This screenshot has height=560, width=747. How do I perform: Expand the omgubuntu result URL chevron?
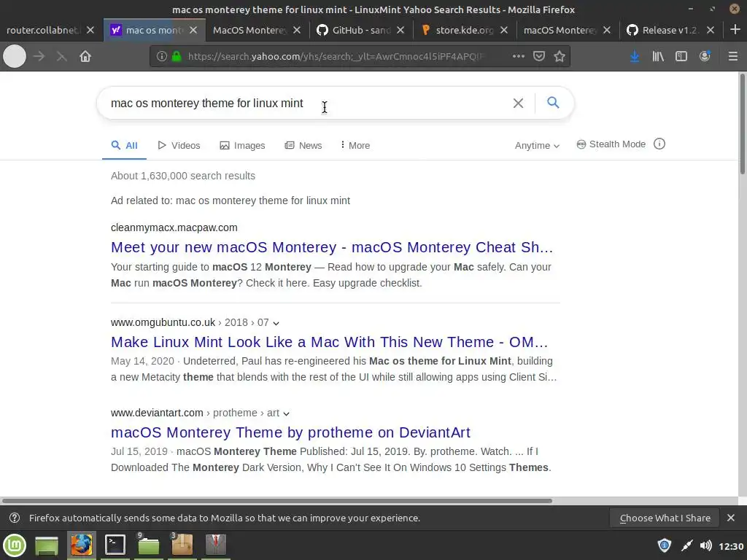tap(276, 323)
